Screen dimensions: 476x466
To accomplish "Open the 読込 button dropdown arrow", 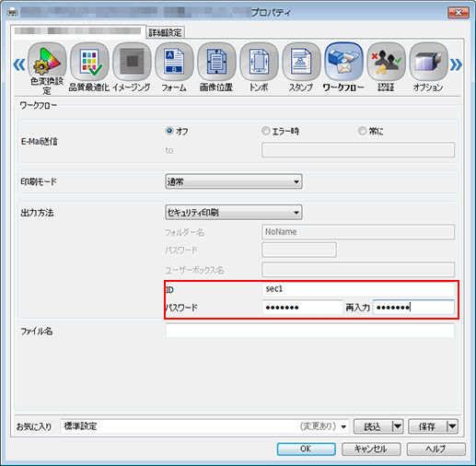I will click(397, 426).
